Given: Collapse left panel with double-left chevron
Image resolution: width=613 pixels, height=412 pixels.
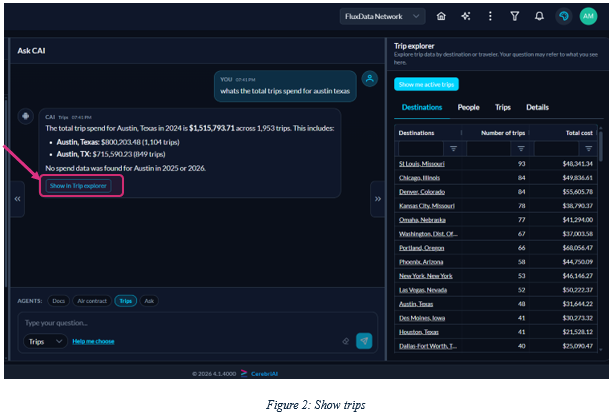Looking at the screenshot, I should [18, 199].
